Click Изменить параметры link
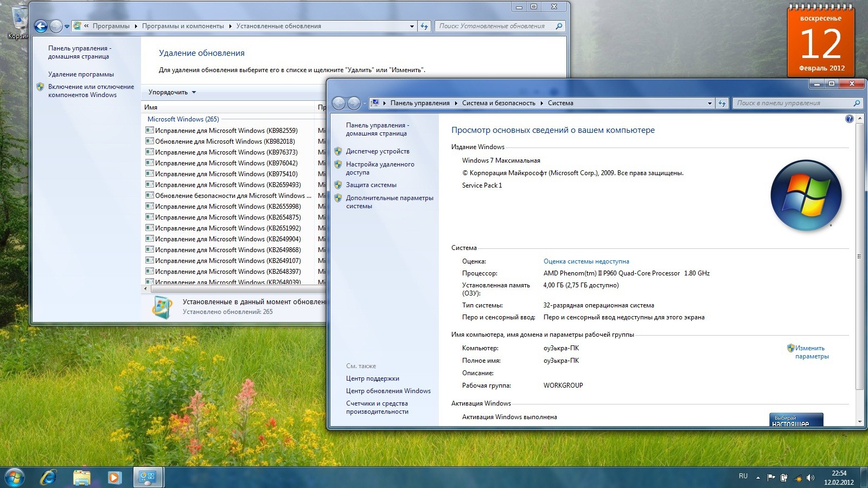The image size is (868, 488). click(x=812, y=352)
